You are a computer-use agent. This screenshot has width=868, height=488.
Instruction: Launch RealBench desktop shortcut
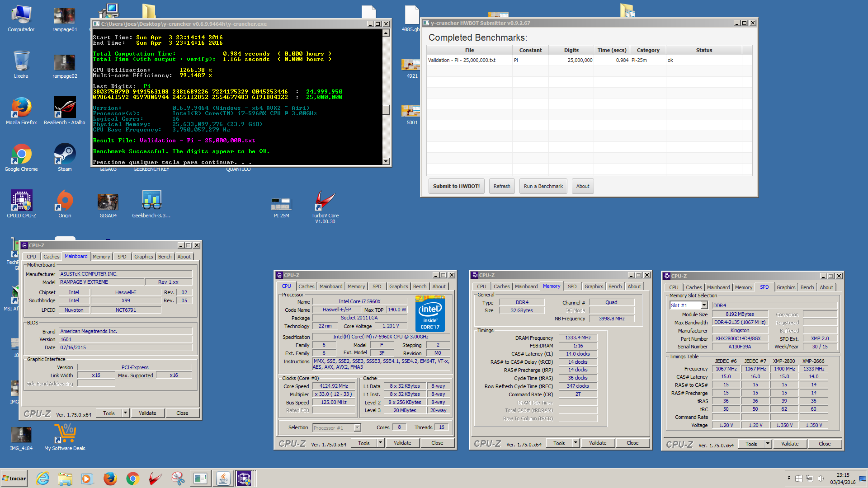[x=65, y=111]
